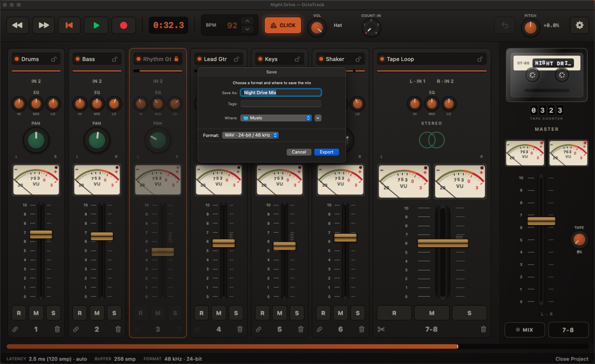The image size is (595, 364).
Task: Click the metronome VOL knob
Action: pos(317,28)
